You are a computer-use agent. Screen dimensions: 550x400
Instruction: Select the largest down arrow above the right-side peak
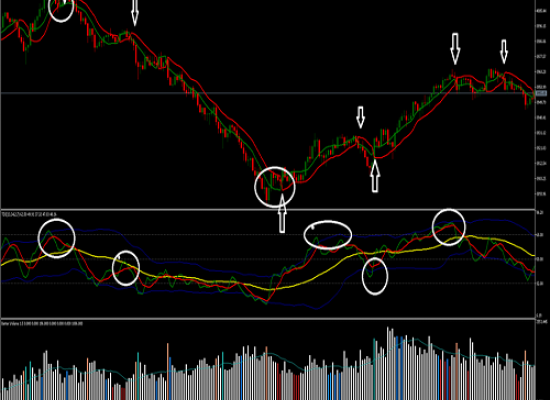[455, 49]
